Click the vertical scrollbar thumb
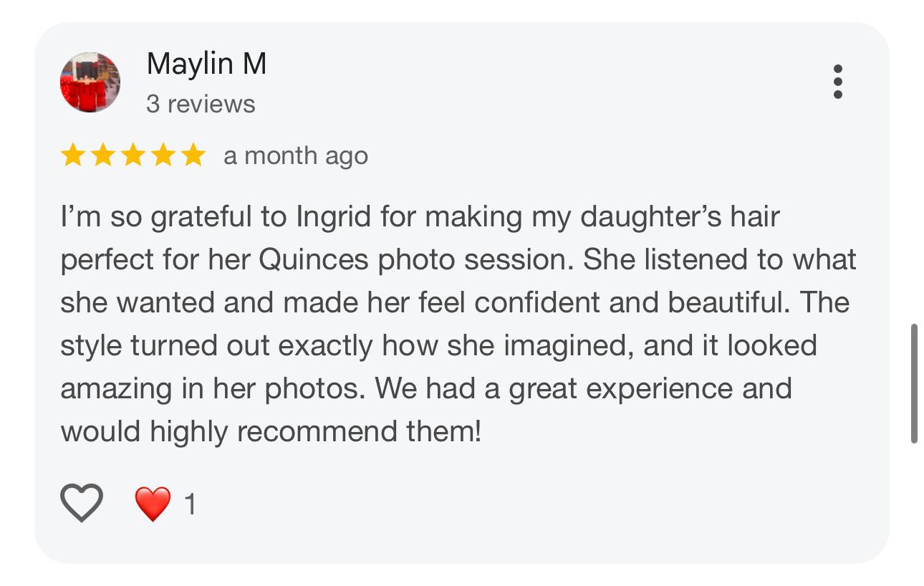The width and height of the screenshot is (924, 586). point(914,383)
